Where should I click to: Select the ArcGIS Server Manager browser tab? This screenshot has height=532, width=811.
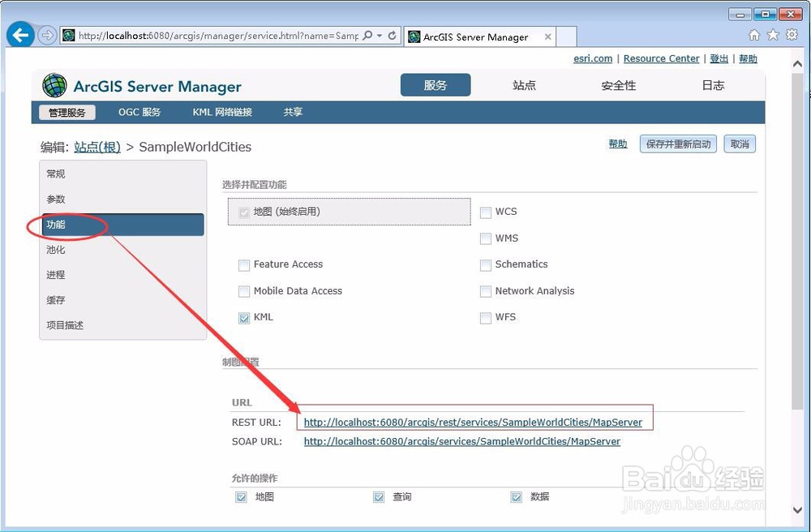479,36
